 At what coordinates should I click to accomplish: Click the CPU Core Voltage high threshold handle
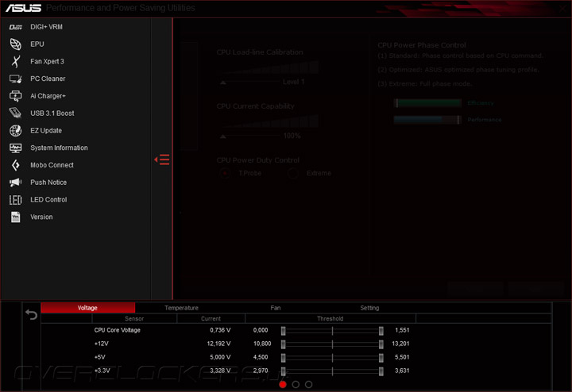pyautogui.click(x=381, y=330)
